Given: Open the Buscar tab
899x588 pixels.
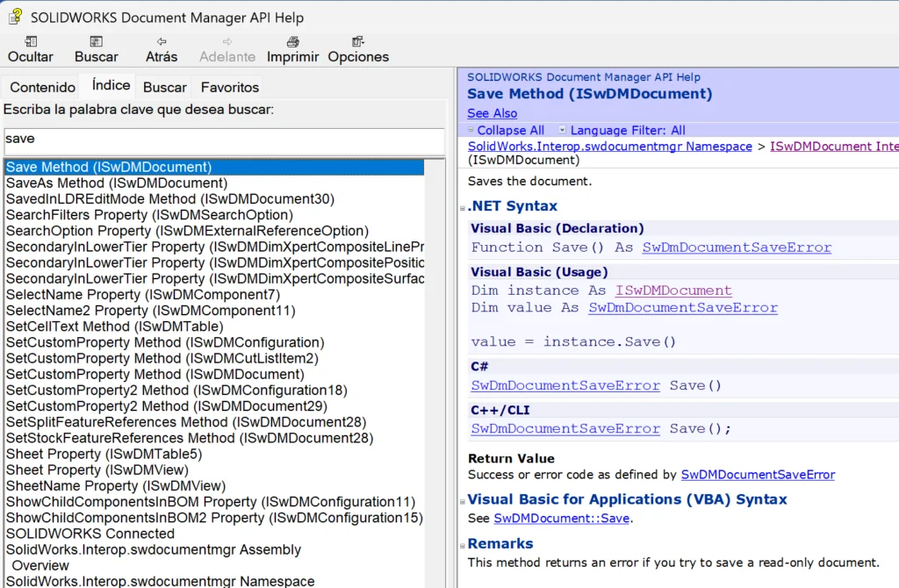Looking at the screenshot, I should [164, 87].
